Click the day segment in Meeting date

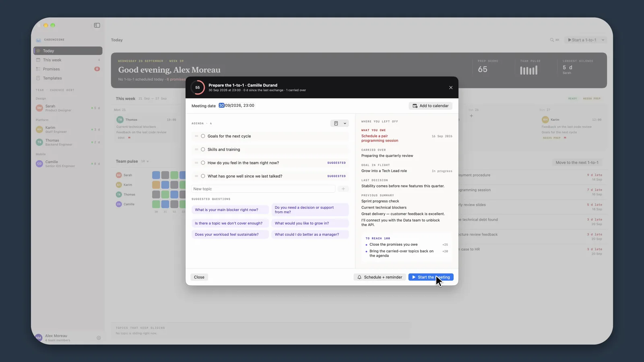[x=221, y=105]
